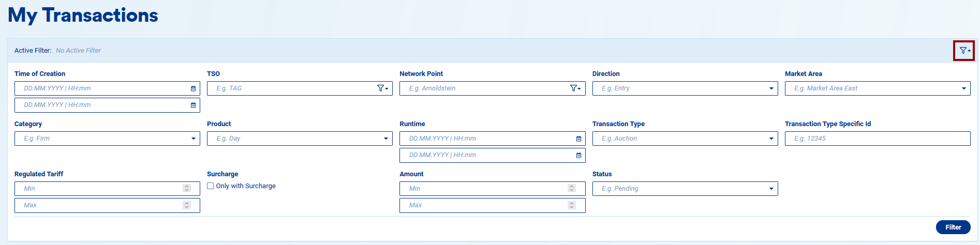Open calendar for second Time of Creation field
Screen dimensions: 980x245
point(193,105)
